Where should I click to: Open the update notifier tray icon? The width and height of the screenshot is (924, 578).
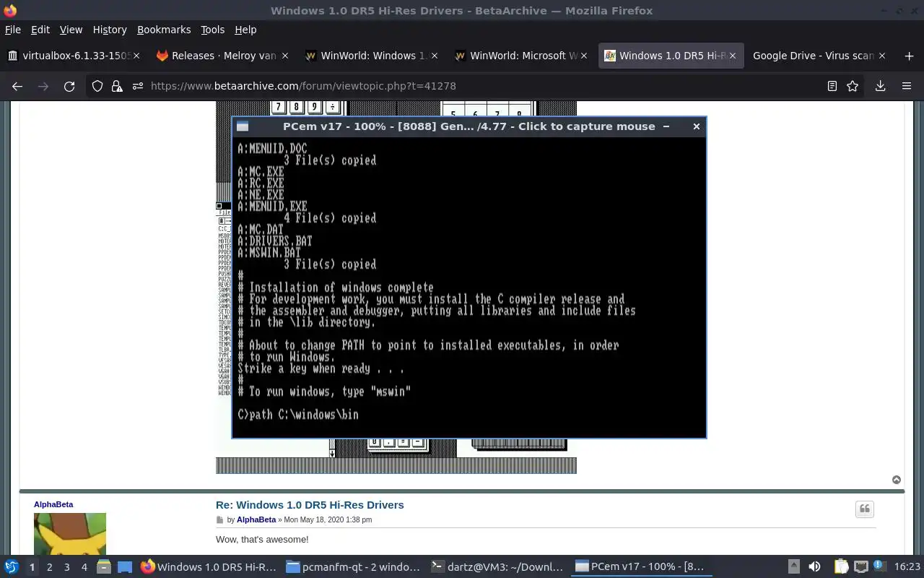click(x=880, y=566)
